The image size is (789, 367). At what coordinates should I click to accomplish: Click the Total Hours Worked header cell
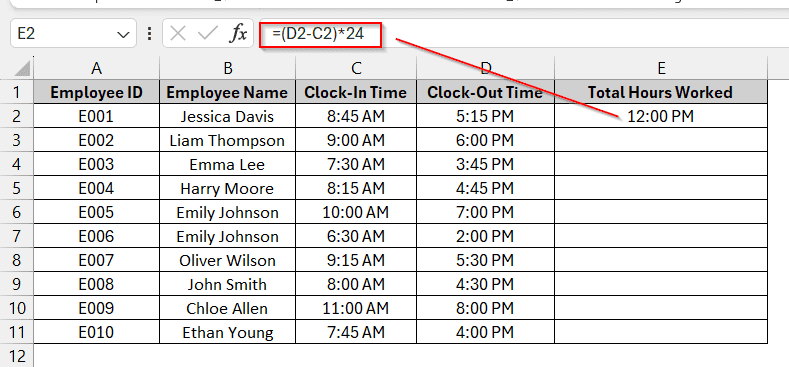tap(661, 92)
